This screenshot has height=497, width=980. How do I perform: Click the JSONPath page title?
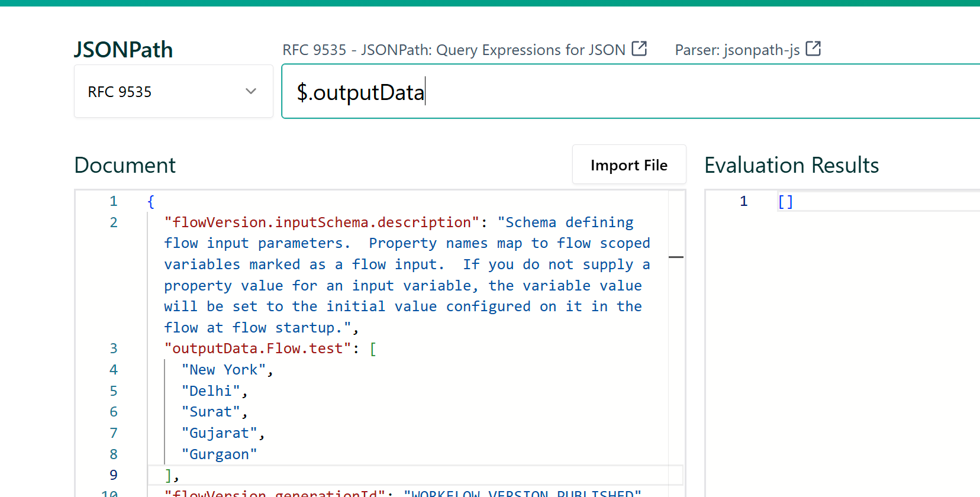(x=123, y=50)
